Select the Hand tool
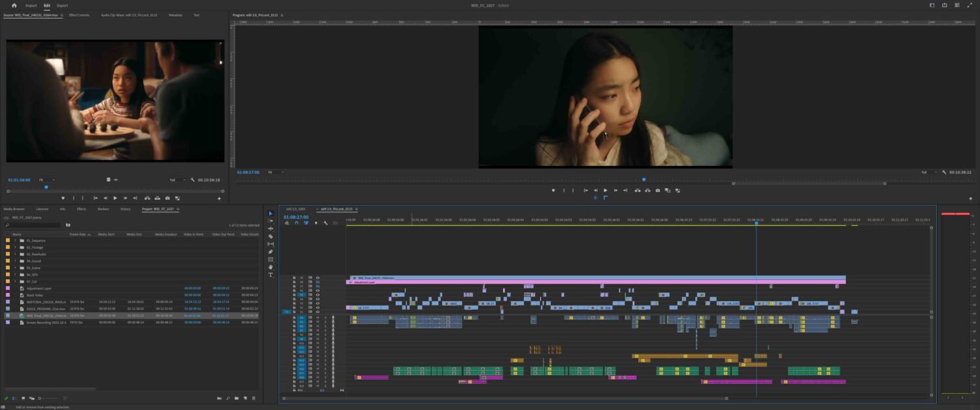980x410 pixels. pos(270,267)
